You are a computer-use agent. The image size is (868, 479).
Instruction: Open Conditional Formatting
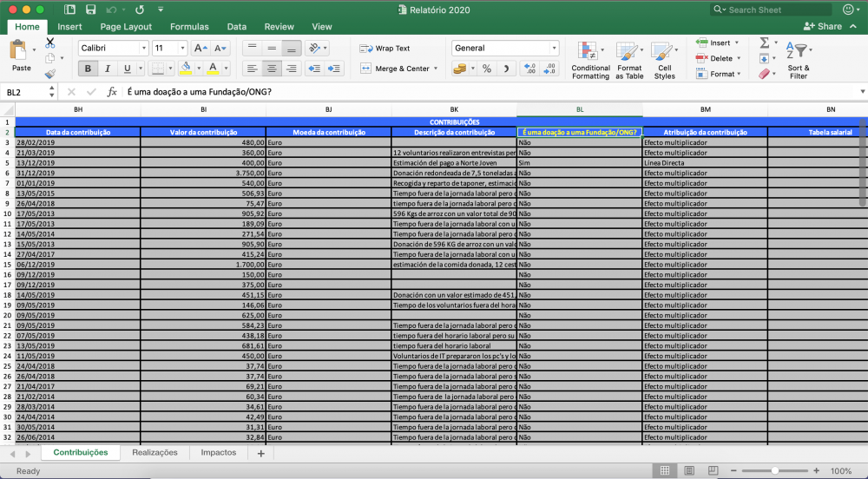pyautogui.click(x=590, y=60)
